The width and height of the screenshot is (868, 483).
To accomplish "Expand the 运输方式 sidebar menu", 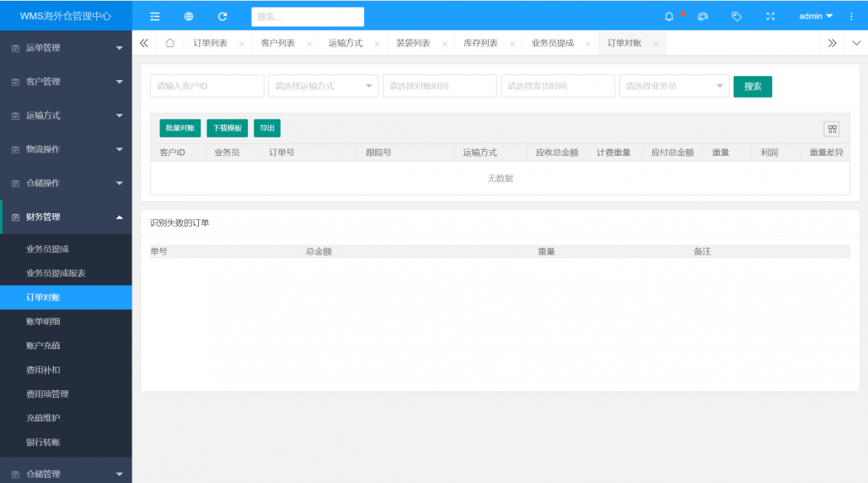I will [x=66, y=115].
